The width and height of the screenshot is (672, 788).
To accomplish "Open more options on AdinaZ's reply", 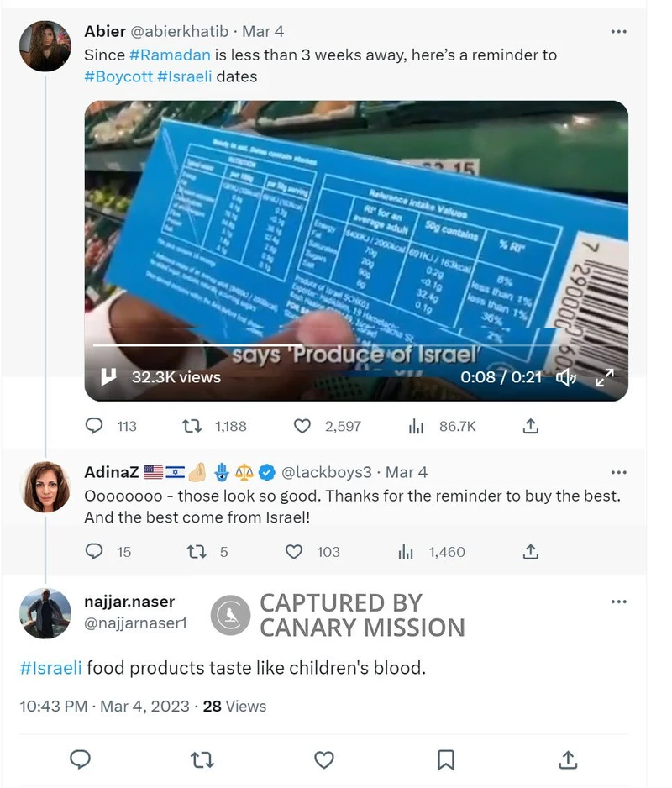I will tap(619, 472).
